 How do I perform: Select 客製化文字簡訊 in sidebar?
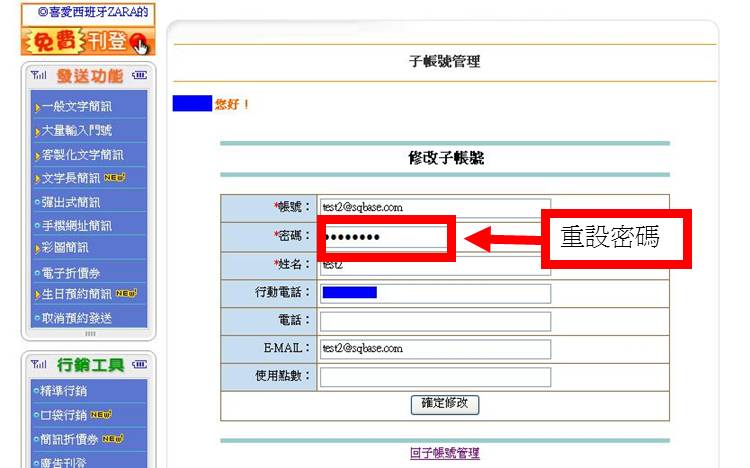(82, 155)
